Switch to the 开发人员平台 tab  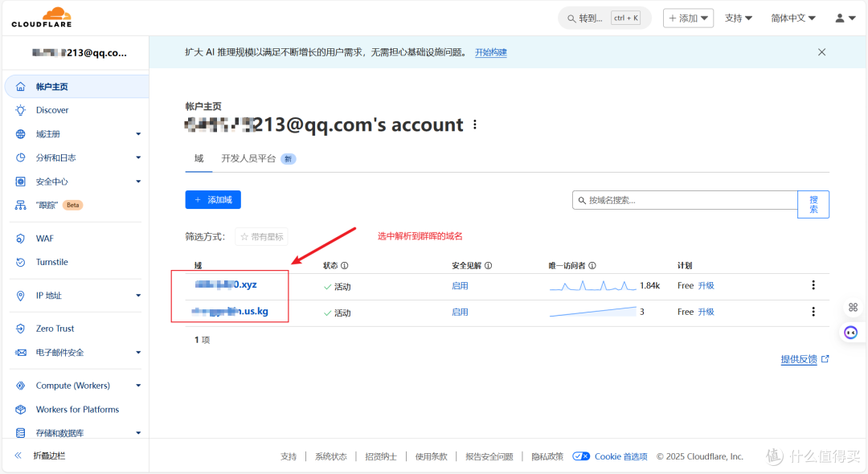[x=259, y=159]
